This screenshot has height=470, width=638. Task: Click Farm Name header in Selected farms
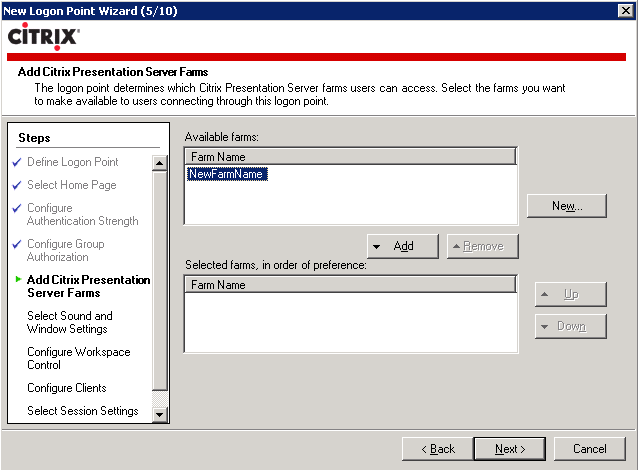click(350, 284)
